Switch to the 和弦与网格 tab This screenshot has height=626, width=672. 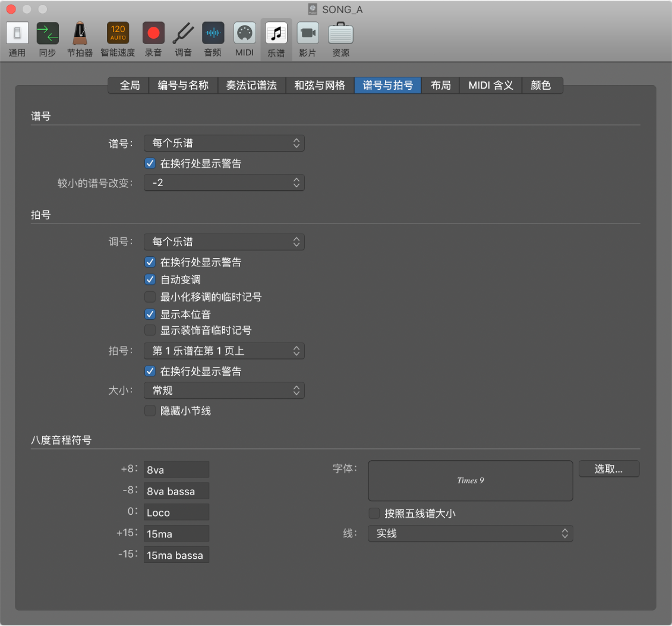tap(320, 86)
